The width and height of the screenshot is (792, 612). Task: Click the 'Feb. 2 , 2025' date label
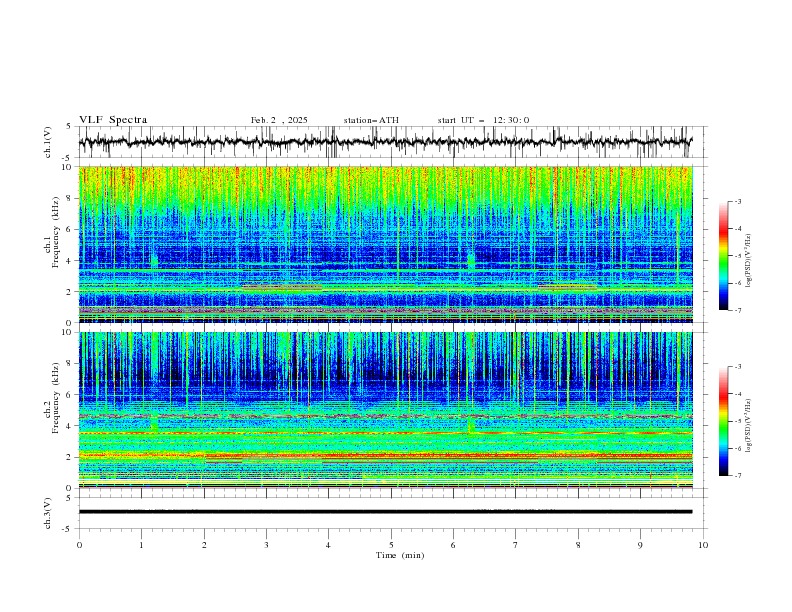coord(279,120)
